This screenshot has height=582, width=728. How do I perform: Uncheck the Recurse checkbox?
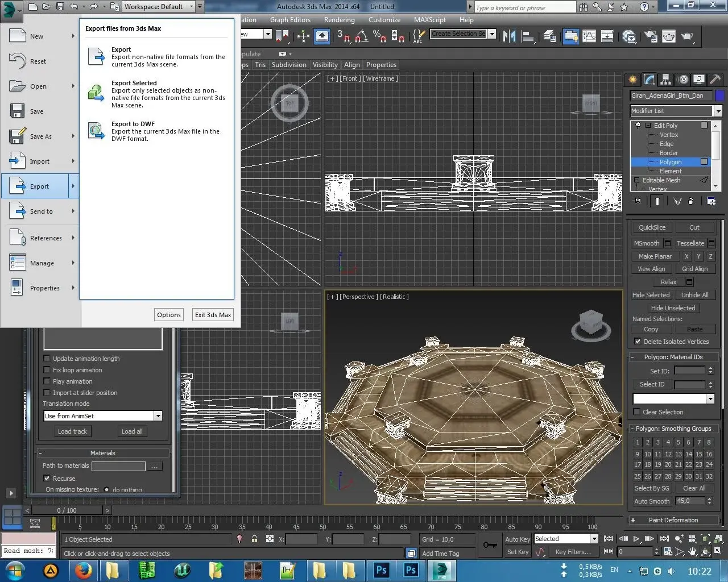(47, 479)
